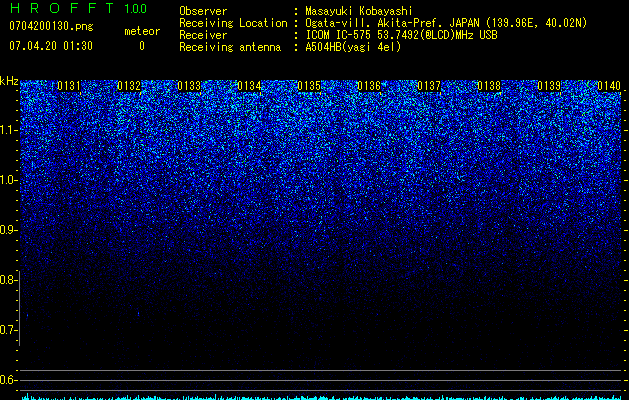Screen dimensions: 629x400
Task: Click the file name 0704200130.png
Action: click(x=51, y=27)
